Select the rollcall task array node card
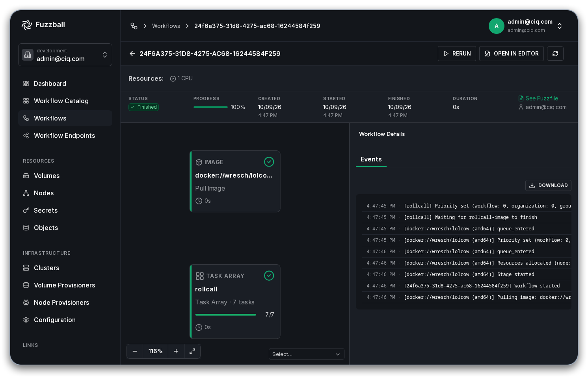Viewport: 588px width, 378px height. click(235, 302)
